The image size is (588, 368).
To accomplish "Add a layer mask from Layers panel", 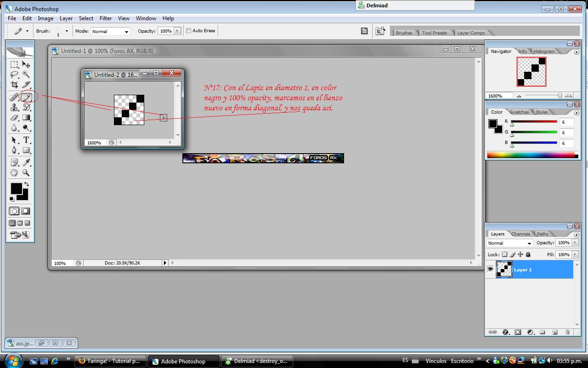I will pyautogui.click(x=518, y=332).
